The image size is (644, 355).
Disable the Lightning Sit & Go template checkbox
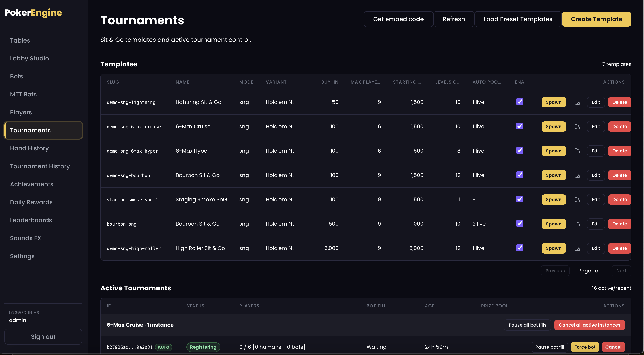520,102
